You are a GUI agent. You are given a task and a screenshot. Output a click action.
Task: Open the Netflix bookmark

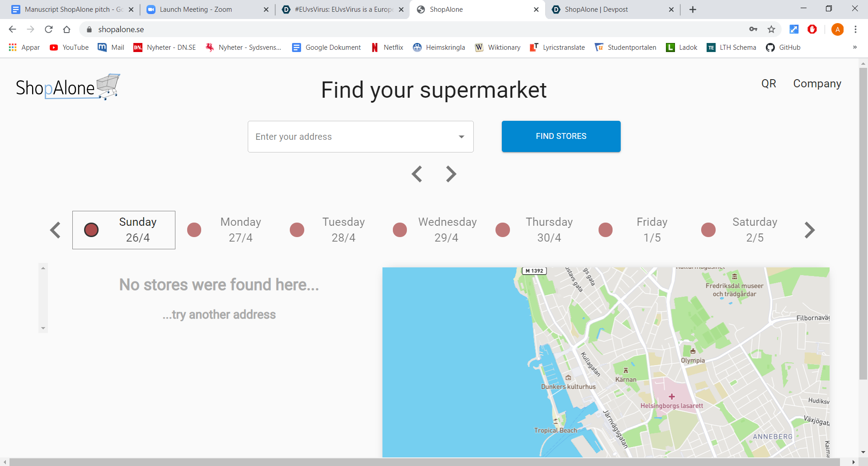tap(387, 48)
